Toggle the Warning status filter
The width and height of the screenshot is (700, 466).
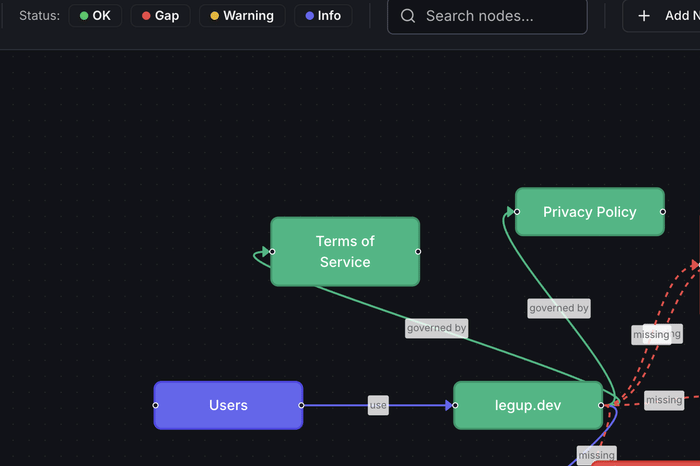[242, 16]
